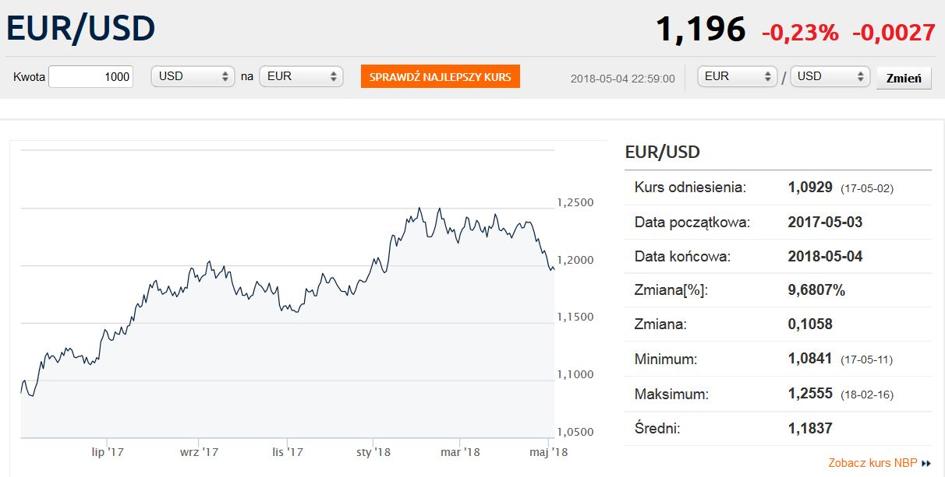The image size is (945, 477).
Task: Click the 'Zmiana' value 0,1058
Action: click(x=810, y=324)
